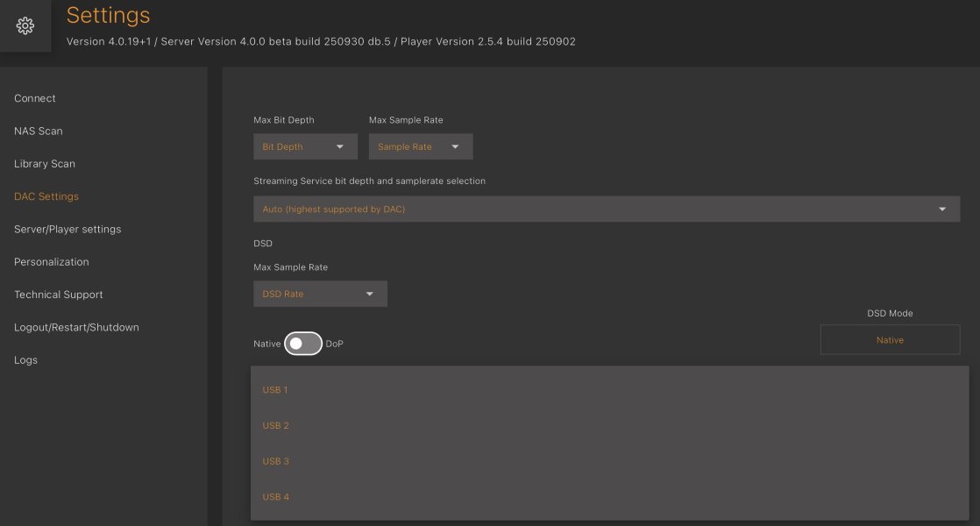This screenshot has width=980, height=526.
Task: Expand the Bit Depth dropdown
Action: tap(305, 146)
